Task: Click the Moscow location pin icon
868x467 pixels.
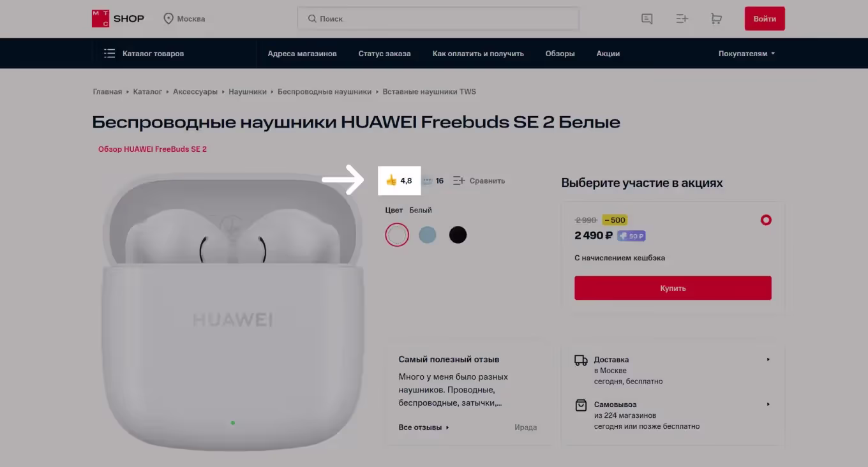Action: (x=168, y=19)
